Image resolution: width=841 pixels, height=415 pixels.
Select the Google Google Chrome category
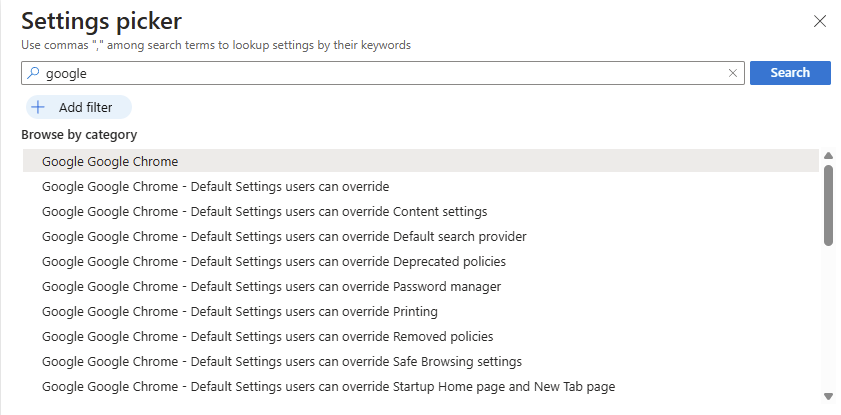[x=420, y=161]
